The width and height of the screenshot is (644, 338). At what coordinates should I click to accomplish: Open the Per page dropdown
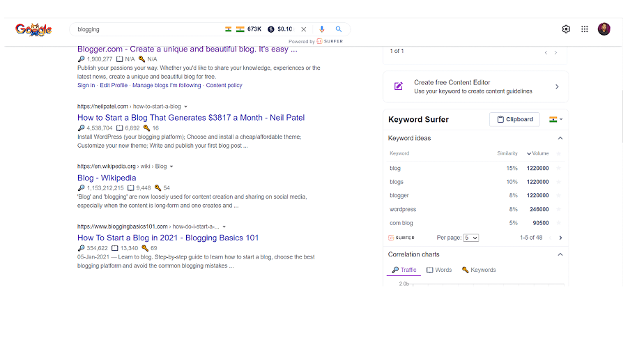470,238
